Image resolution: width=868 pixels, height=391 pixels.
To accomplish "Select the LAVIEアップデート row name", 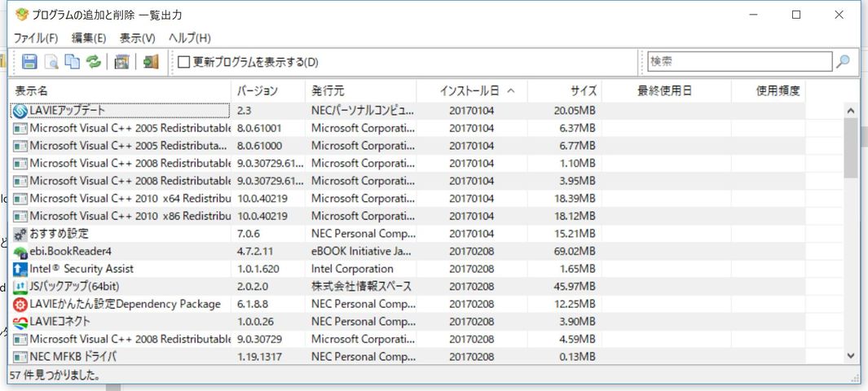I will point(68,111).
